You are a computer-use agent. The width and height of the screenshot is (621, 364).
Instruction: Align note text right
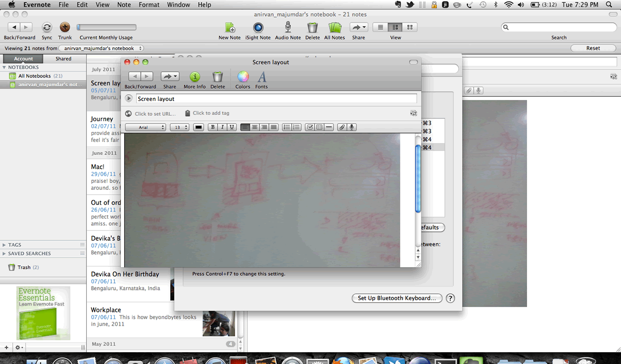point(264,127)
